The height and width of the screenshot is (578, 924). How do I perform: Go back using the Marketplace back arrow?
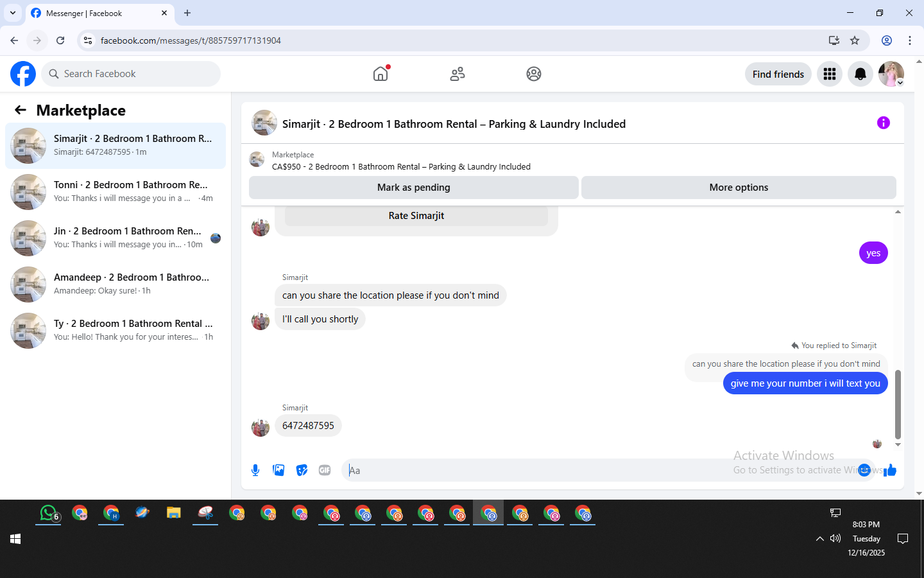click(x=21, y=110)
